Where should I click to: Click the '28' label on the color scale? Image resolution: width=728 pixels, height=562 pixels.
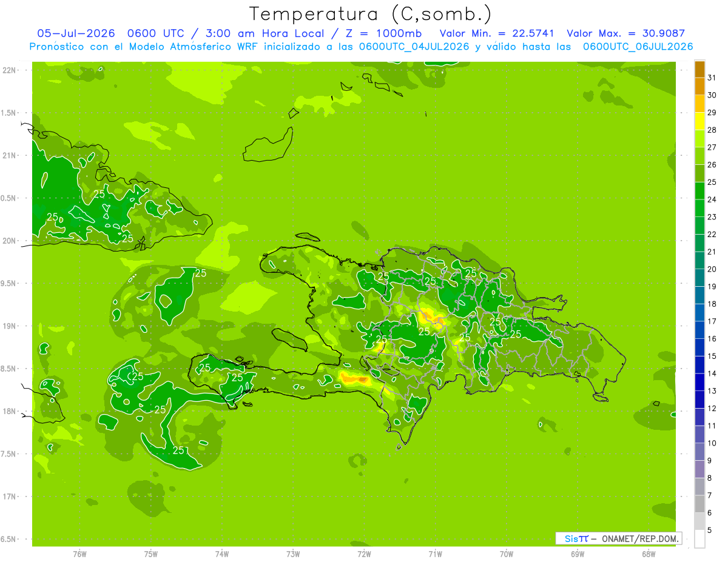pos(712,130)
